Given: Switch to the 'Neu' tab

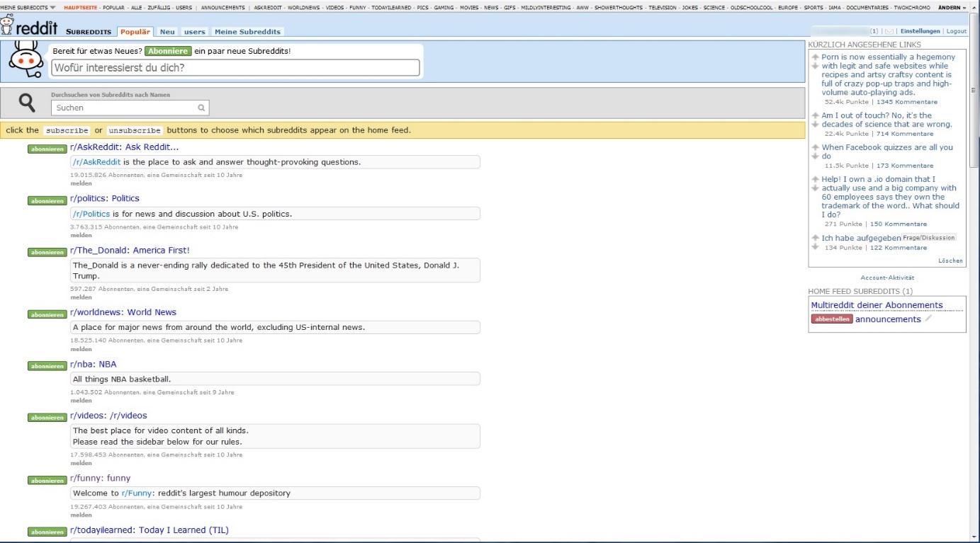Looking at the screenshot, I should point(167,32).
